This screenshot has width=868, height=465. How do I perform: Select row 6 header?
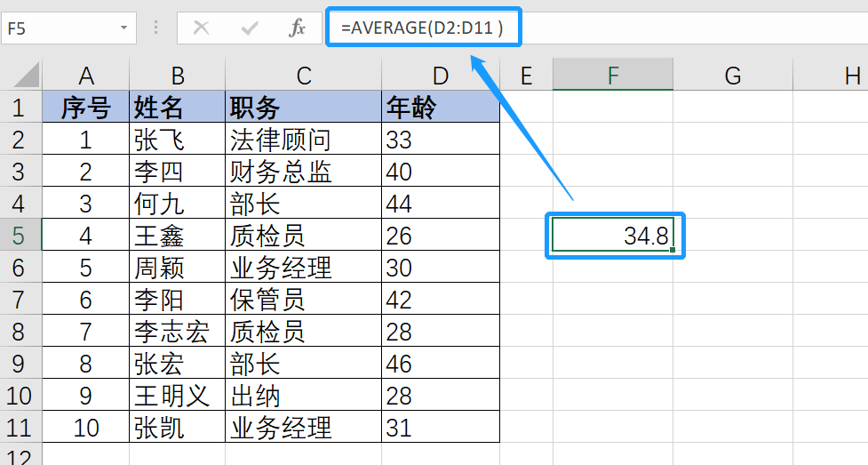[x=20, y=267]
